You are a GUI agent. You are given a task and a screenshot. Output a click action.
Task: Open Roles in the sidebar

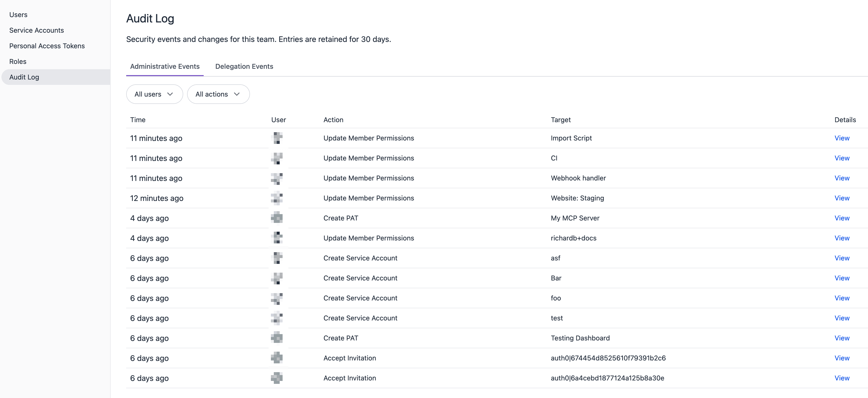18,61
